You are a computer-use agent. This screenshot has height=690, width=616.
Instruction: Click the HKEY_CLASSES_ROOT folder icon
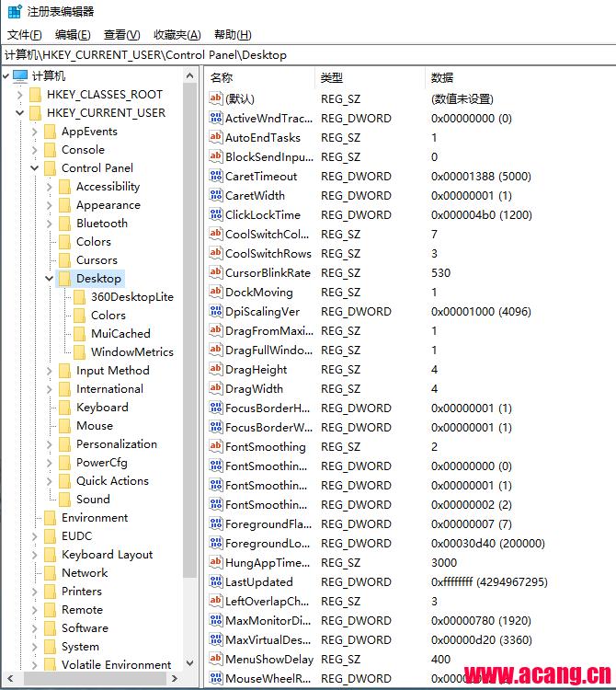35,95
